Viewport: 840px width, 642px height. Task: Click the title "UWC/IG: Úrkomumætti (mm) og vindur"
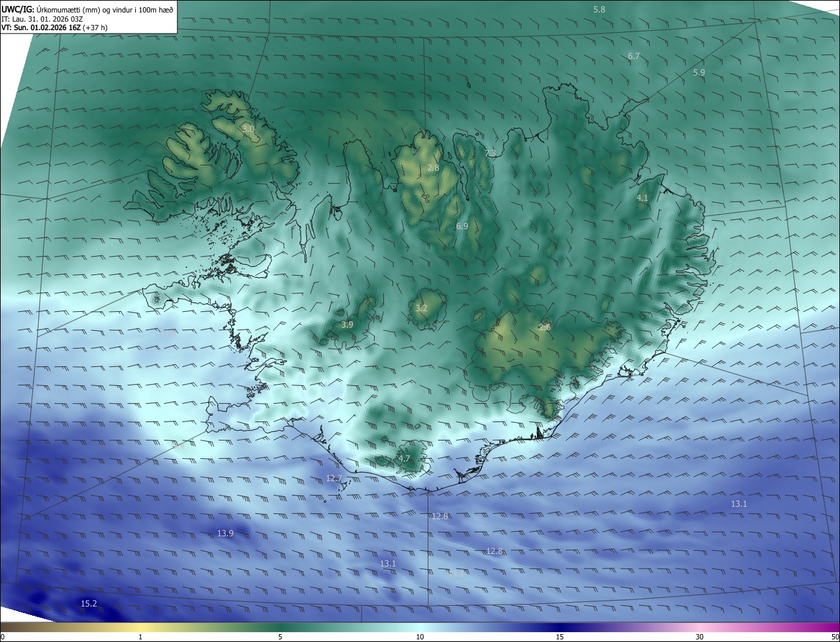(x=88, y=9)
